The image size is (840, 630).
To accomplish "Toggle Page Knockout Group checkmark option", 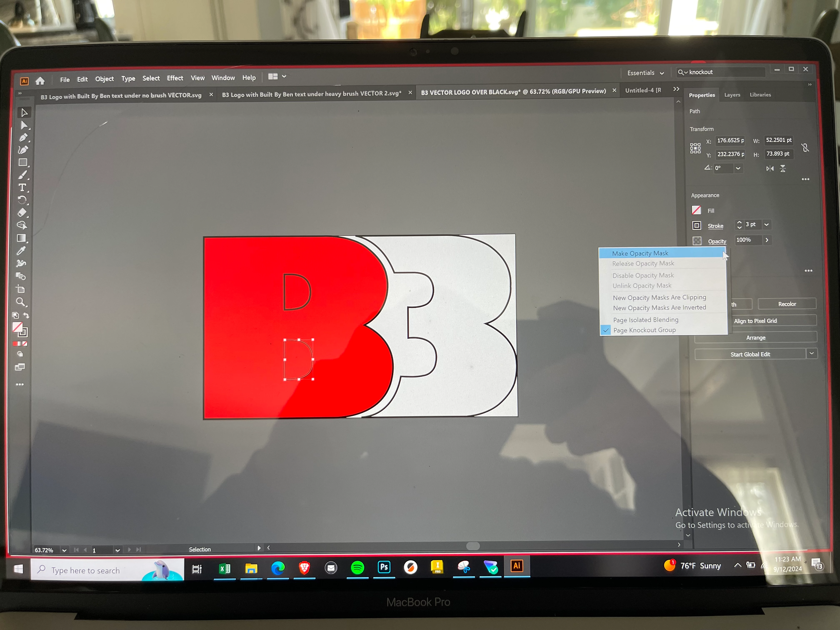I will tap(644, 330).
